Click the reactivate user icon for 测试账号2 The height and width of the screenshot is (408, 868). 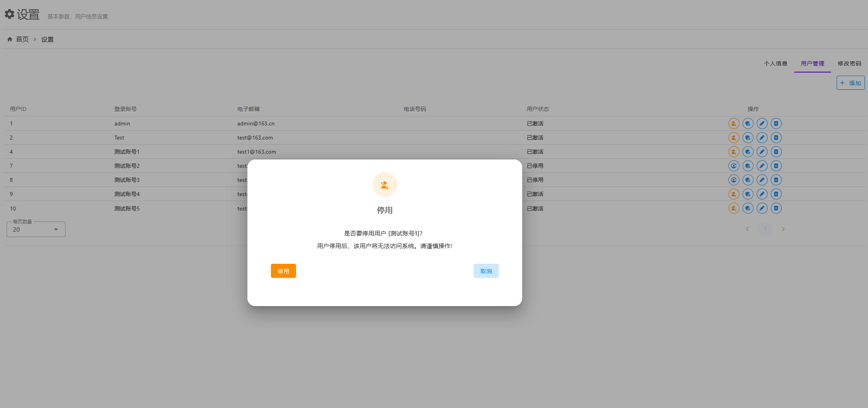tap(734, 166)
